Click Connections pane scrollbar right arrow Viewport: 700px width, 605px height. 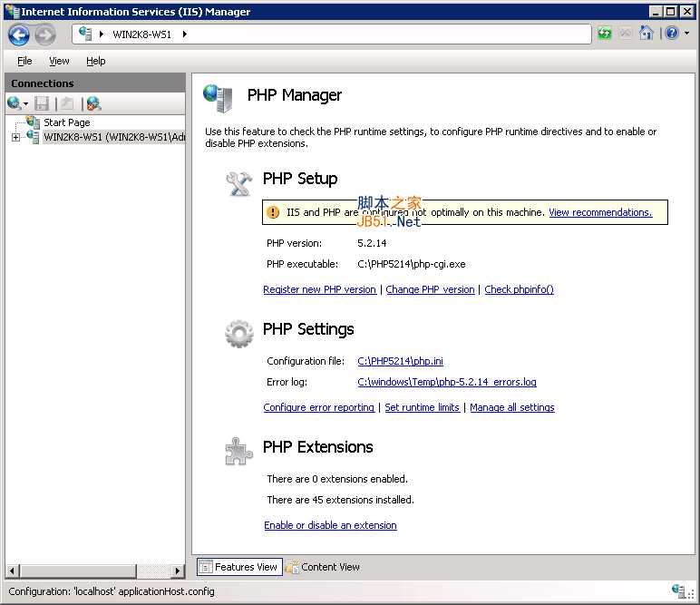coord(178,571)
